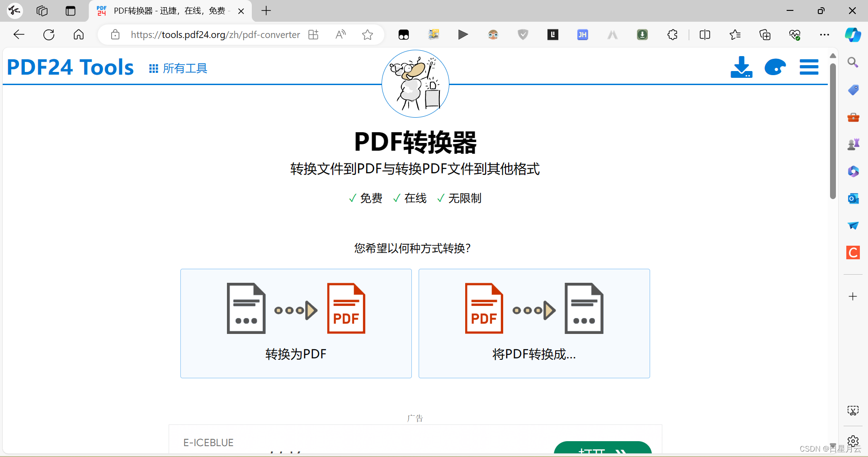Open sidebar Games chess icon
868x457 pixels.
coord(853,144)
